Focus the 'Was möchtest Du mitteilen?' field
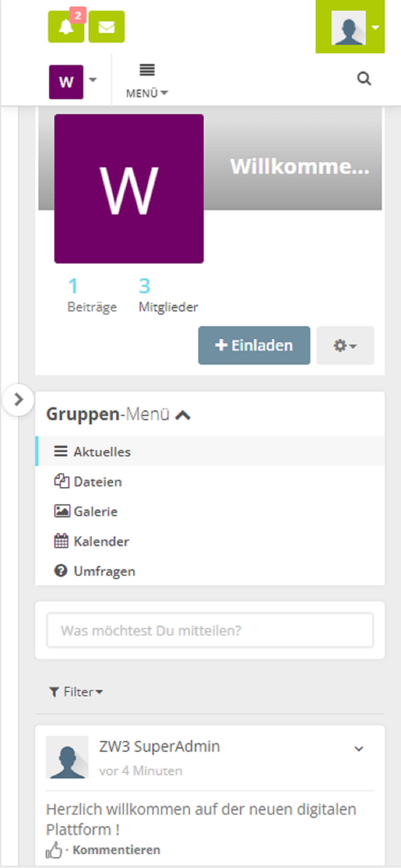Screen dimensions: 401x868 click(x=210, y=630)
